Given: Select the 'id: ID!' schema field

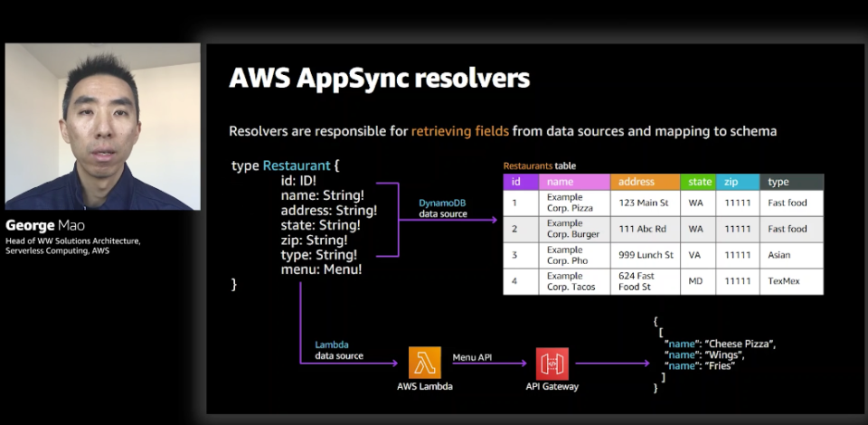Looking at the screenshot, I should click(x=298, y=181).
